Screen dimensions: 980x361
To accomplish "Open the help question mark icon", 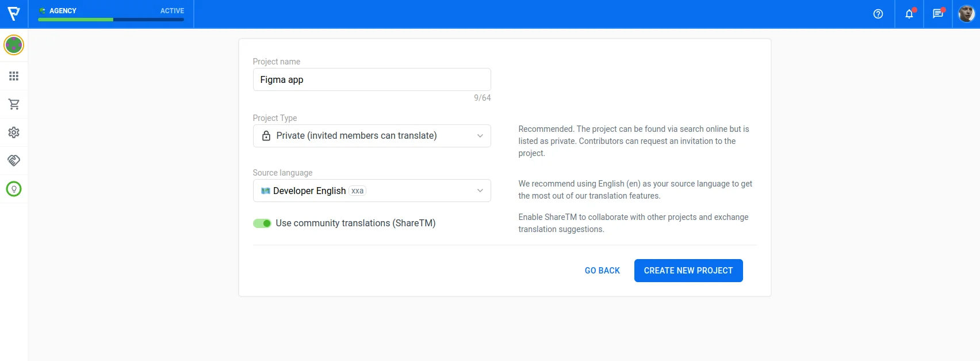I will coord(878,14).
